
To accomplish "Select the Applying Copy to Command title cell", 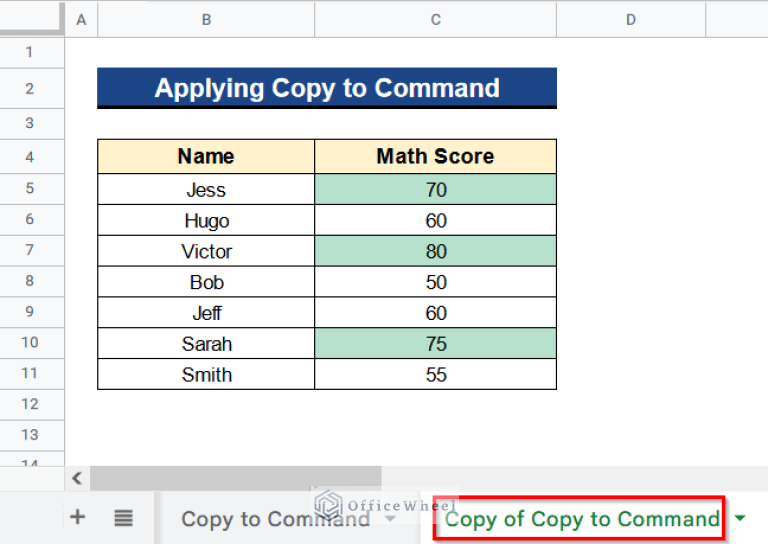I will pos(327,88).
